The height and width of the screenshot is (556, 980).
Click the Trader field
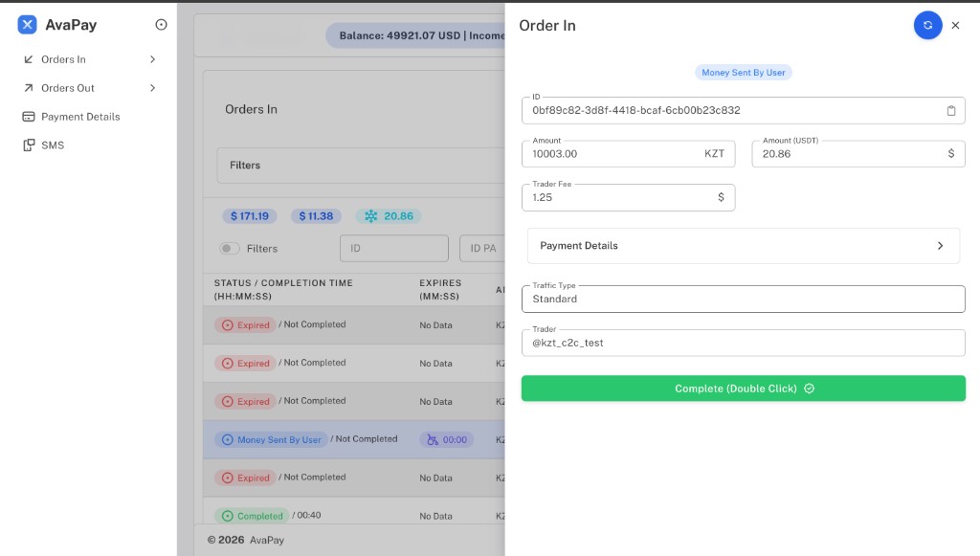click(x=743, y=343)
